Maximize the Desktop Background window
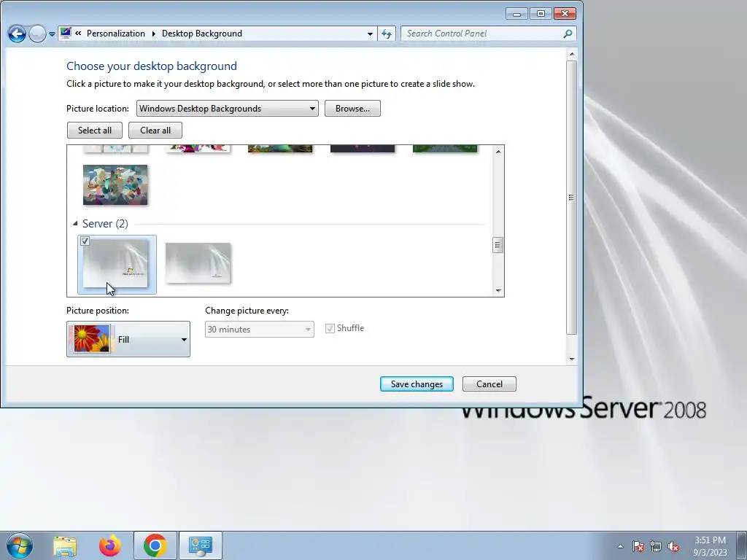The height and width of the screenshot is (560, 747). (x=541, y=14)
